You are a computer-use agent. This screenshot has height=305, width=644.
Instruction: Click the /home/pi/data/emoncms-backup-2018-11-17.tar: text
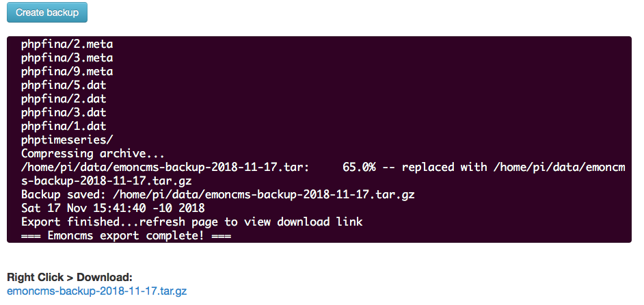pyautogui.click(x=165, y=168)
